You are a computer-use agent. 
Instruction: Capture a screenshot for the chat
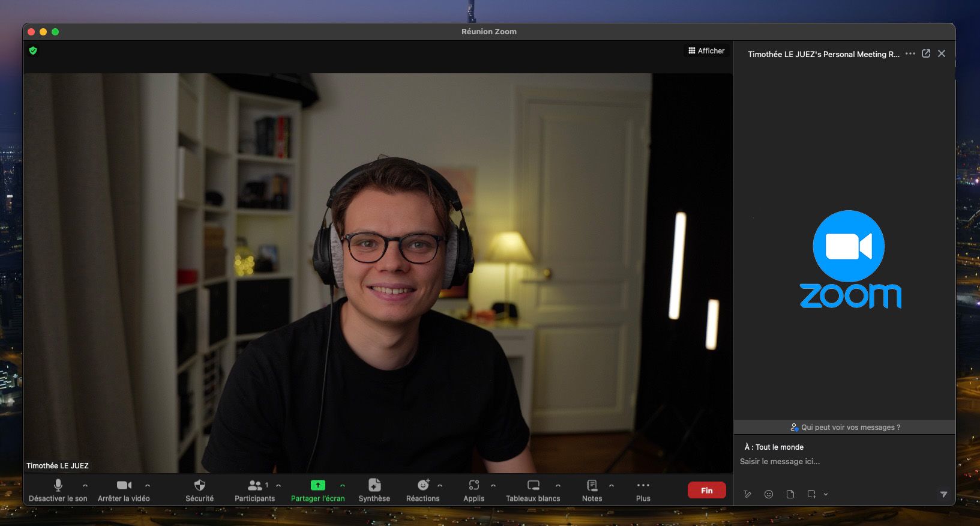click(x=811, y=494)
